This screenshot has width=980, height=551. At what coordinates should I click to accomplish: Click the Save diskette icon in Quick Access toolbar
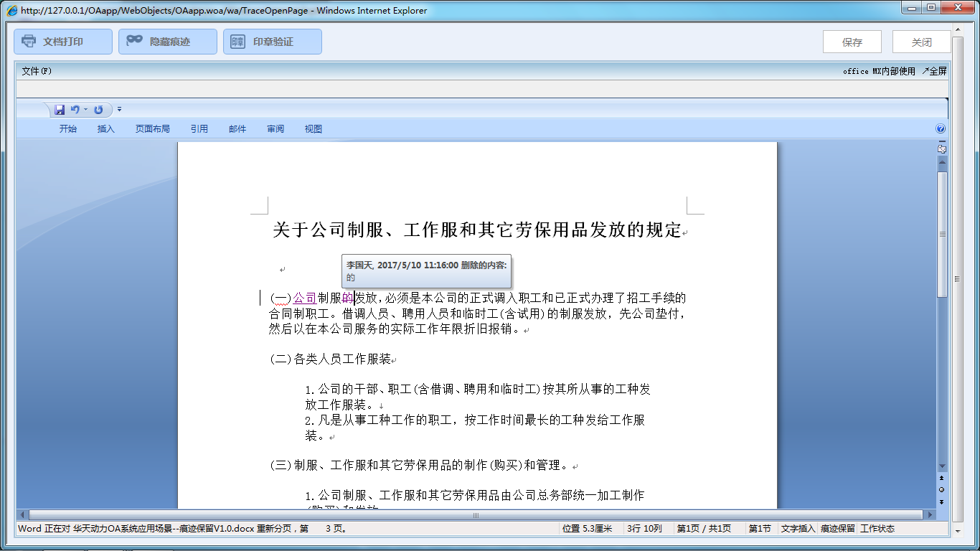tap(60, 109)
